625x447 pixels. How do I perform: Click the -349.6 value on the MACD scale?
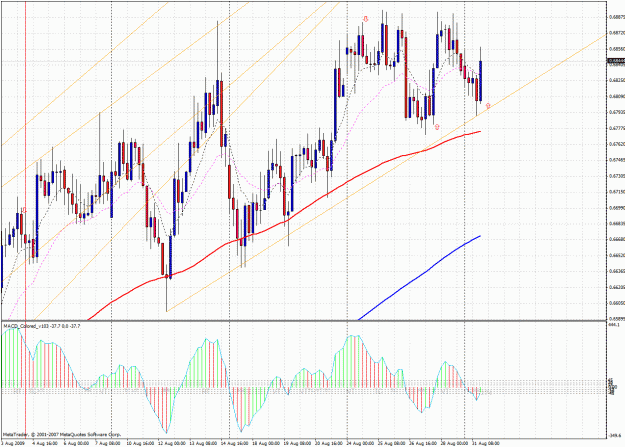[615, 436]
